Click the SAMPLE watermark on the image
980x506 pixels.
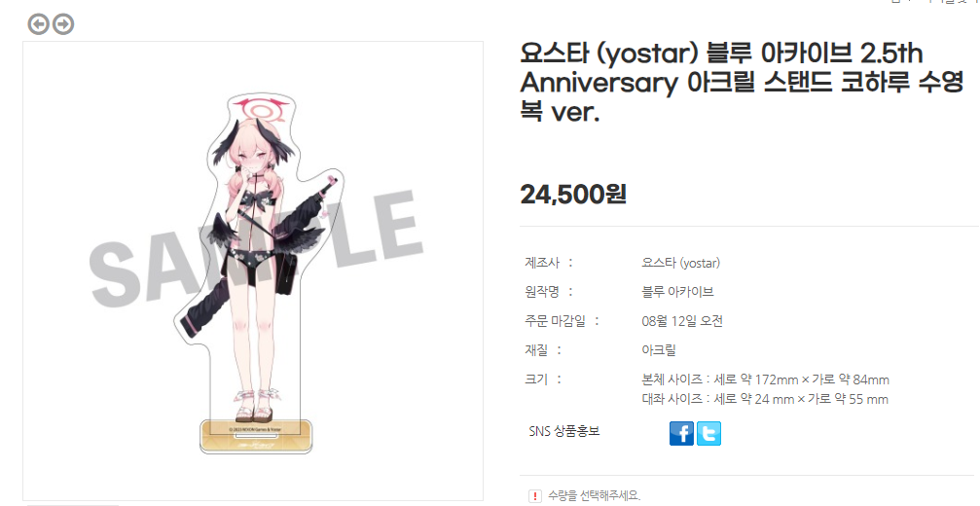tap(253, 250)
